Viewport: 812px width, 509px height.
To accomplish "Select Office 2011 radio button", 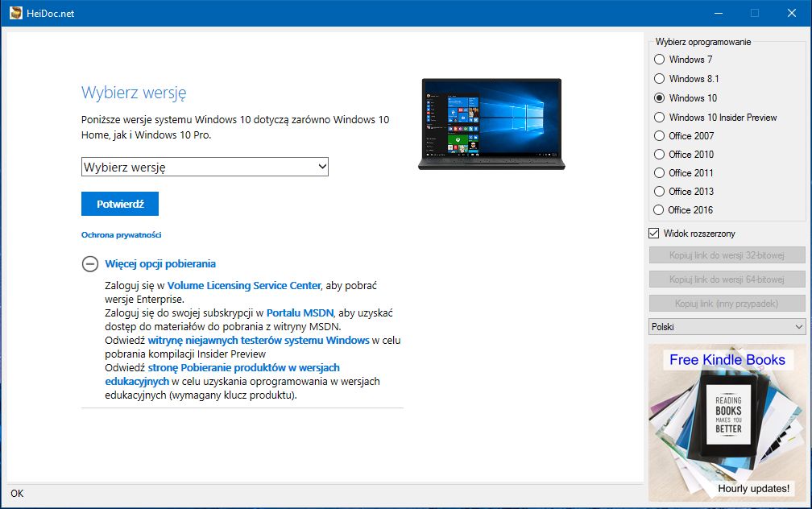I will 660,173.
